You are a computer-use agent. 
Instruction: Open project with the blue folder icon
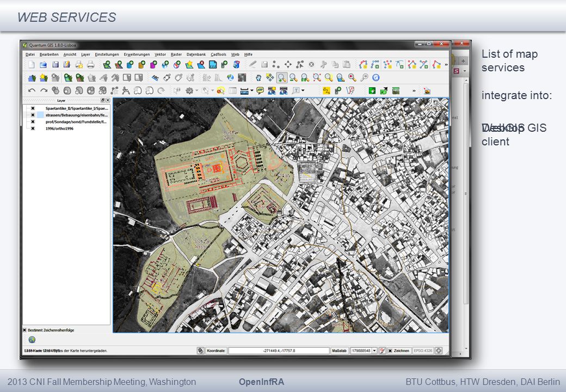[x=44, y=65]
